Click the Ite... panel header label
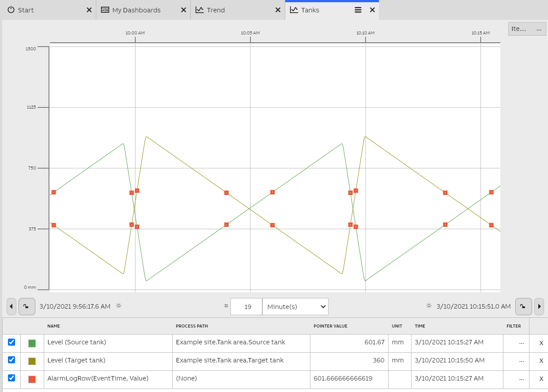This screenshot has width=548, height=392. [519, 29]
